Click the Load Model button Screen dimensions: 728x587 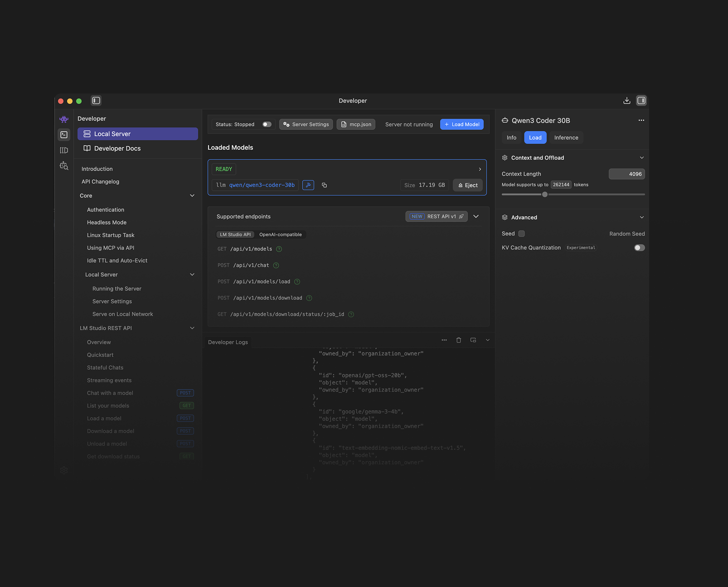point(461,124)
